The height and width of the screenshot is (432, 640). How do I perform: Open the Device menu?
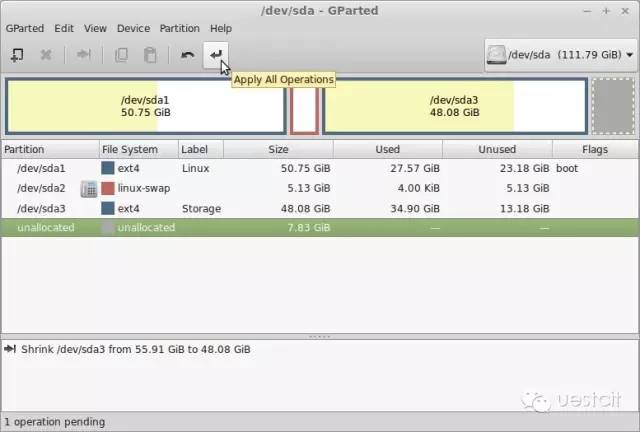(x=133, y=29)
